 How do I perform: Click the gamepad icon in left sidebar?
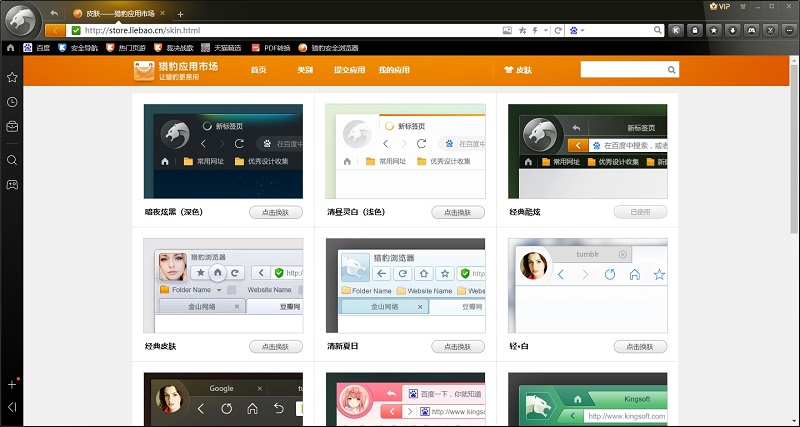[x=12, y=185]
